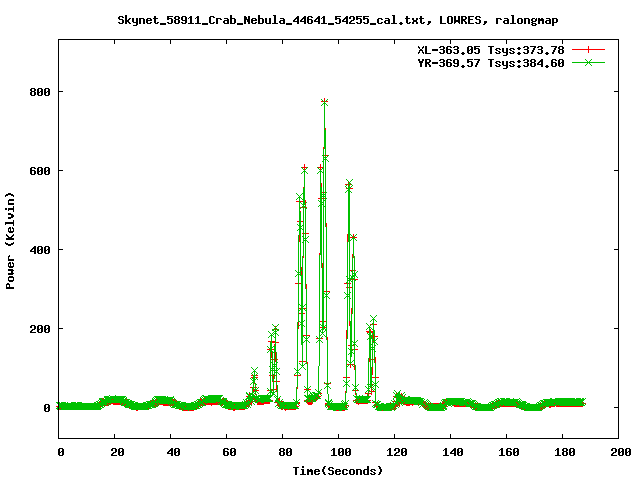Image resolution: width=640 pixels, height=480 pixels.
Task: Click the highest peak data point near 780 Kelvin
Action: [324, 102]
